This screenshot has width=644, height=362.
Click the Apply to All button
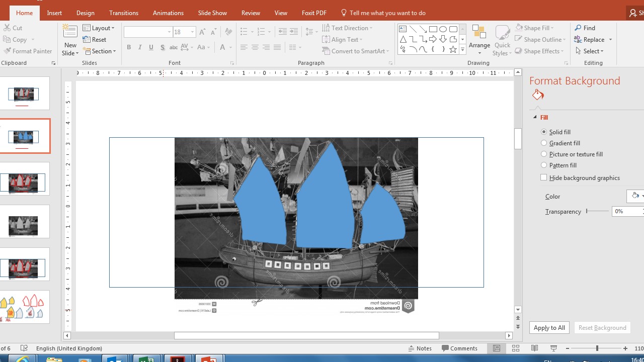549,327
